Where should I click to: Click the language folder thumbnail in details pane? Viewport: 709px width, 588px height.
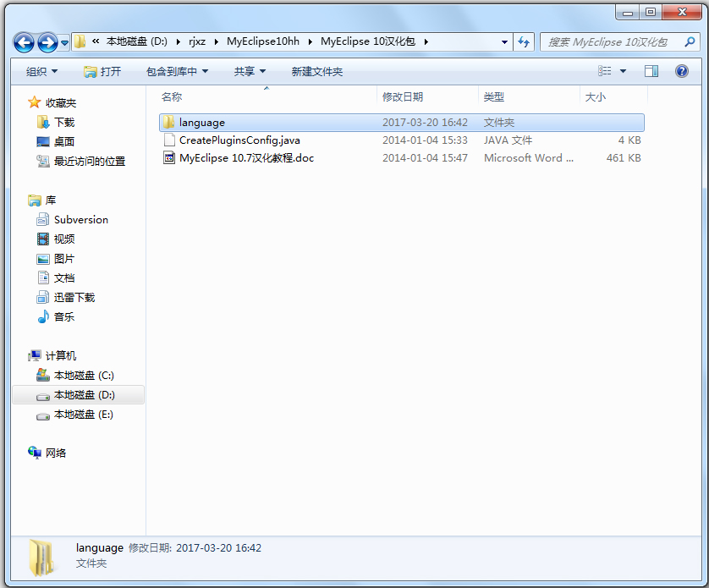point(41,558)
